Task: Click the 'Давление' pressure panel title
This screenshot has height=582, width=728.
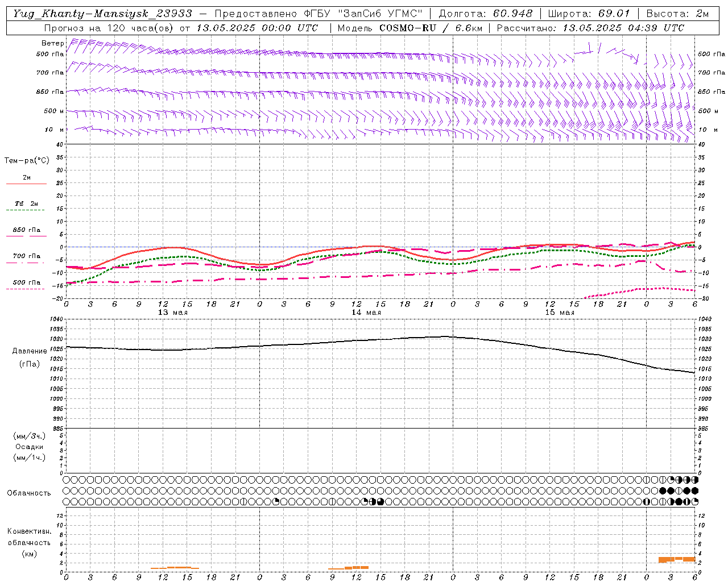Action: [29, 351]
